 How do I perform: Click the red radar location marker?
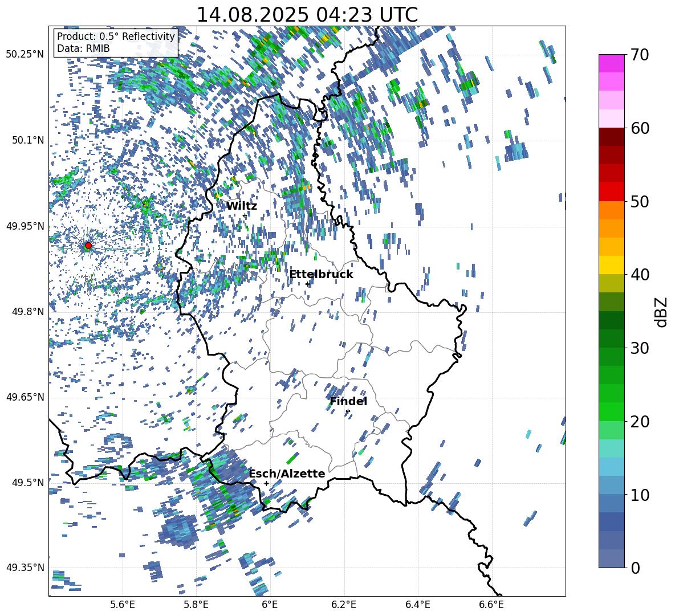[88, 246]
